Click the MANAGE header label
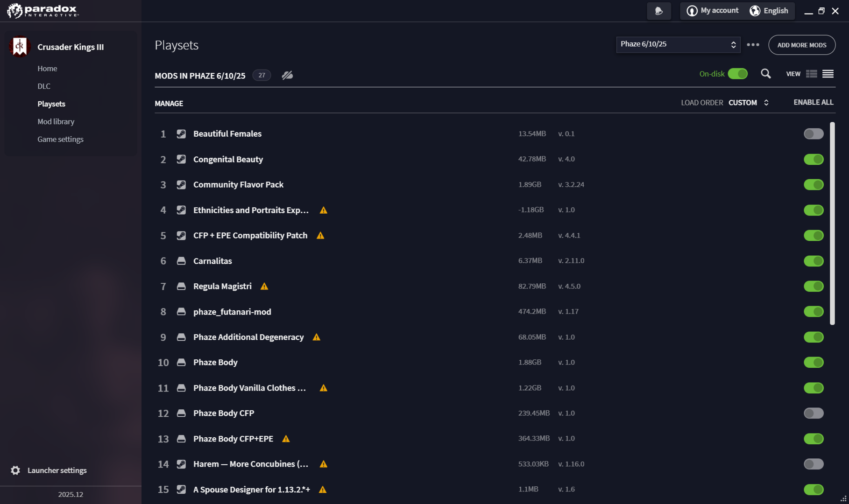 point(169,104)
